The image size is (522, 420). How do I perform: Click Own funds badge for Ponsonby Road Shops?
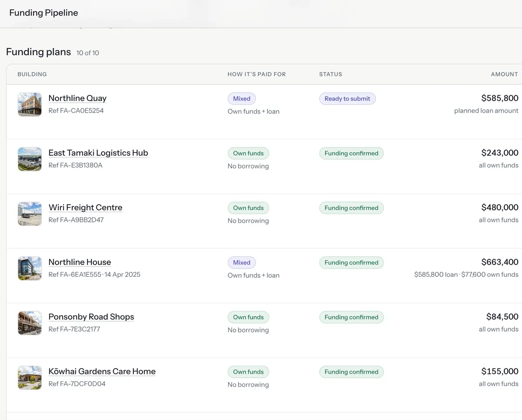[x=248, y=317]
